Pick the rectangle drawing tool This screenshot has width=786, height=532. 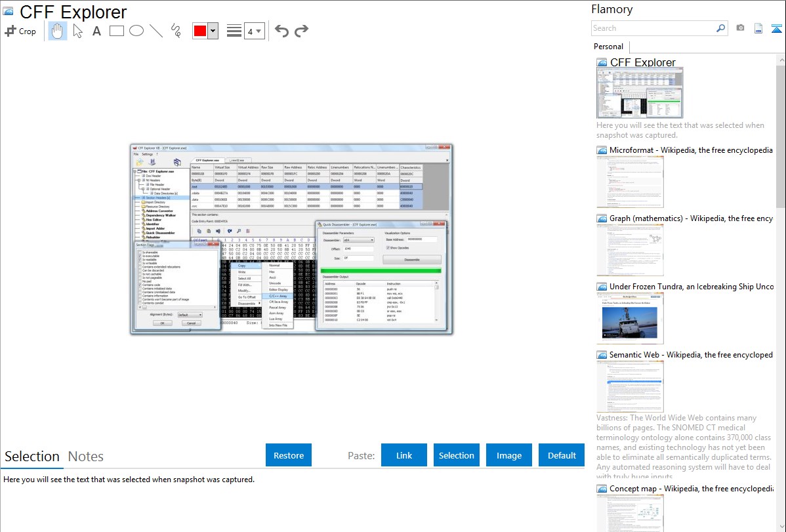pyautogui.click(x=116, y=31)
